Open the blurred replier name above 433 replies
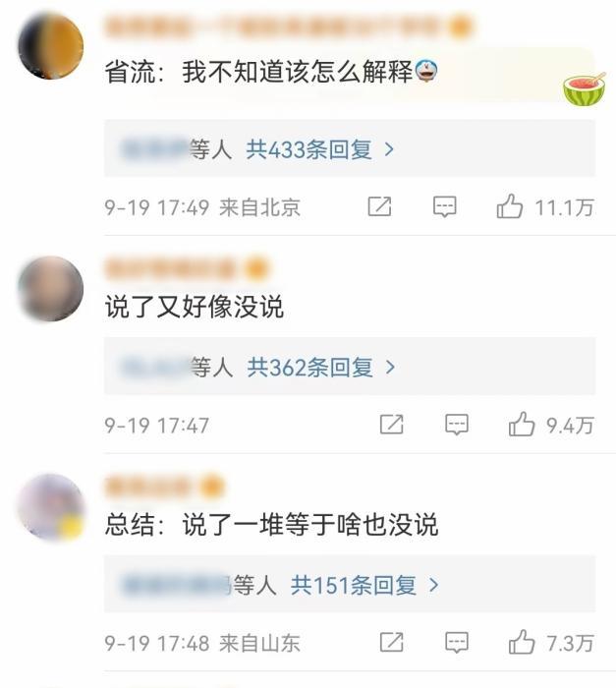The height and width of the screenshot is (688, 616). (x=155, y=149)
